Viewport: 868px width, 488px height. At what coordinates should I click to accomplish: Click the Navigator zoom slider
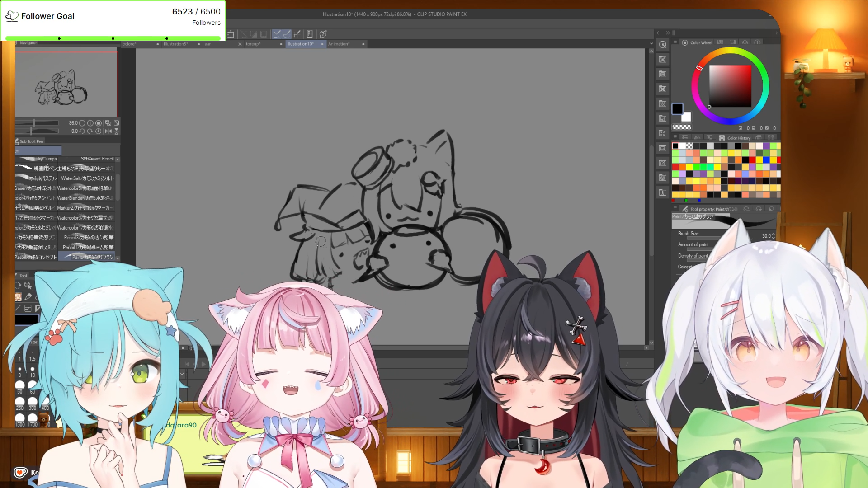37,123
